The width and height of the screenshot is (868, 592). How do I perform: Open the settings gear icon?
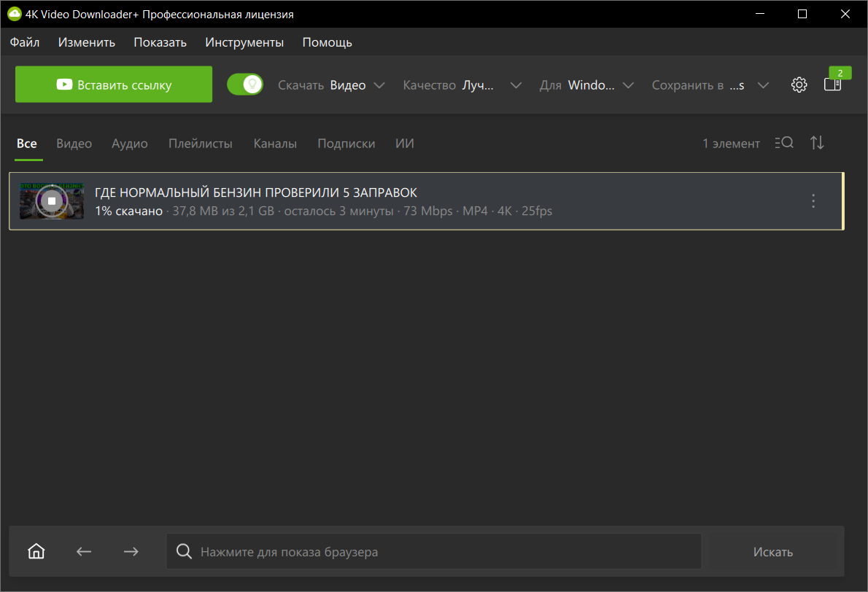click(x=799, y=85)
